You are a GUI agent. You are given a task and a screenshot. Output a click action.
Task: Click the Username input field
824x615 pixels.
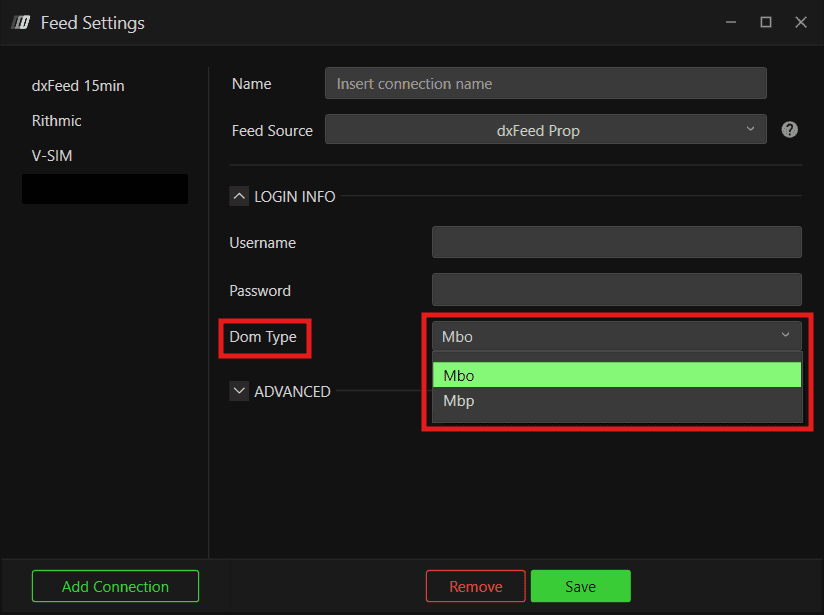point(616,242)
